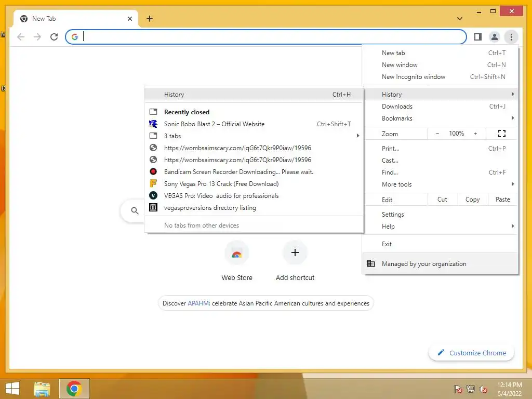This screenshot has width=532, height=399.
Task: Decrease zoom with the minus button
Action: click(437, 134)
